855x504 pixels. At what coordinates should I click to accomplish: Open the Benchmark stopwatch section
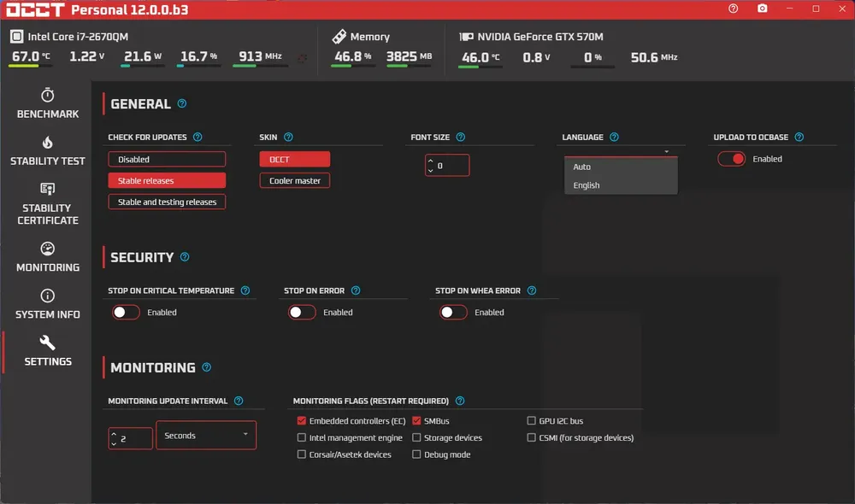(47, 103)
